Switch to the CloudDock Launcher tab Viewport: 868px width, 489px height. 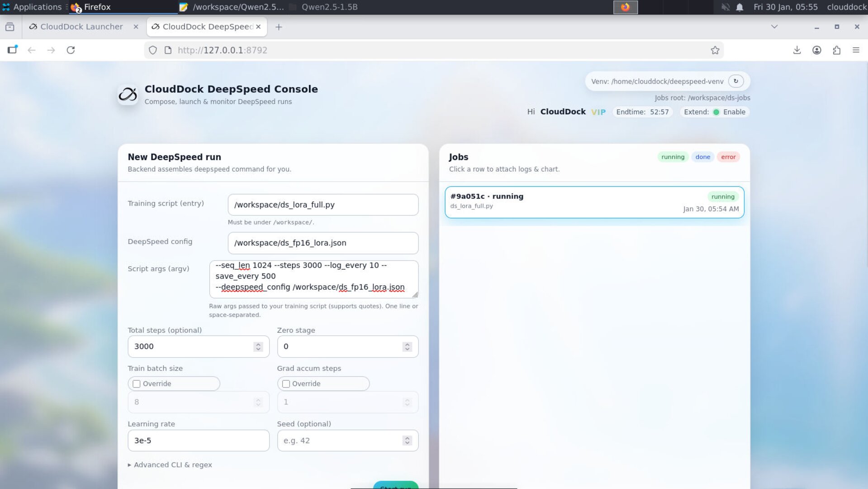(81, 27)
